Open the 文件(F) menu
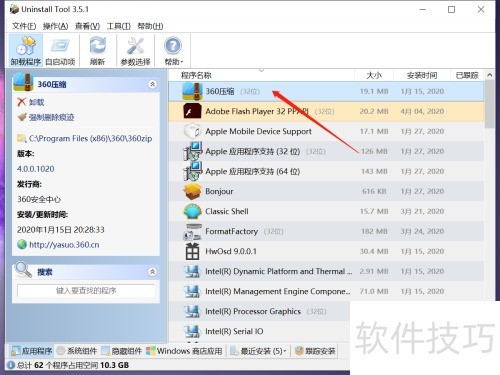The image size is (500, 375). click(x=24, y=26)
